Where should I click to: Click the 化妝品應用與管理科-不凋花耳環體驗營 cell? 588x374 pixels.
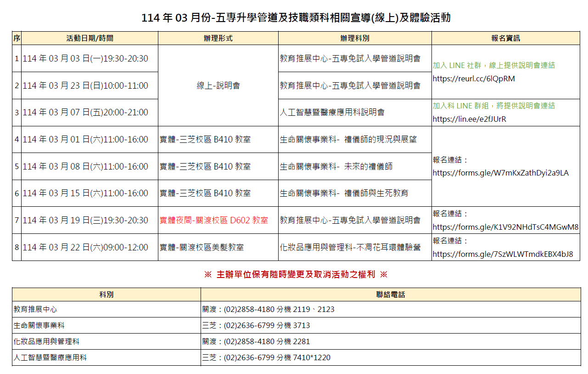coord(350,248)
